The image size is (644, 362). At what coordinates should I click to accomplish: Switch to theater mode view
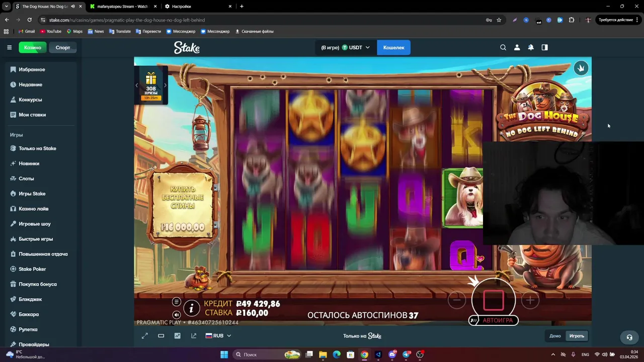[x=161, y=336]
